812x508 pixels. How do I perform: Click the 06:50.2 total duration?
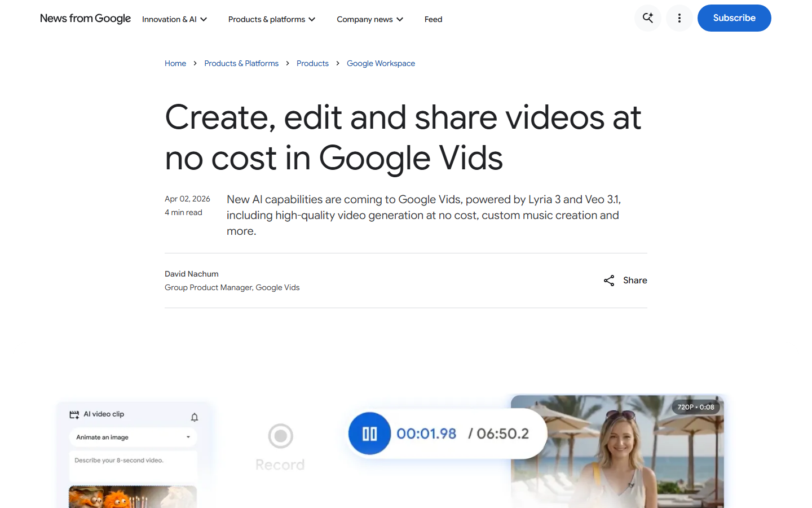503,433
